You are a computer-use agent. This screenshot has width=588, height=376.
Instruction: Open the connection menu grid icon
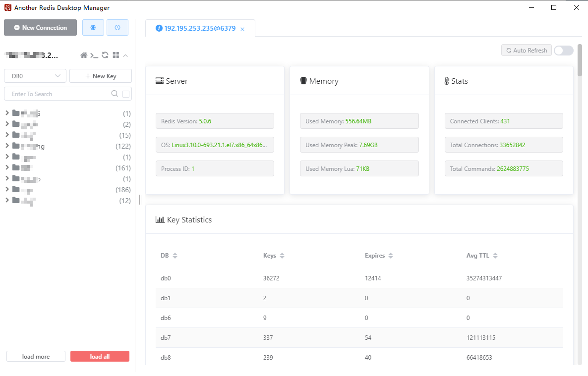point(116,55)
